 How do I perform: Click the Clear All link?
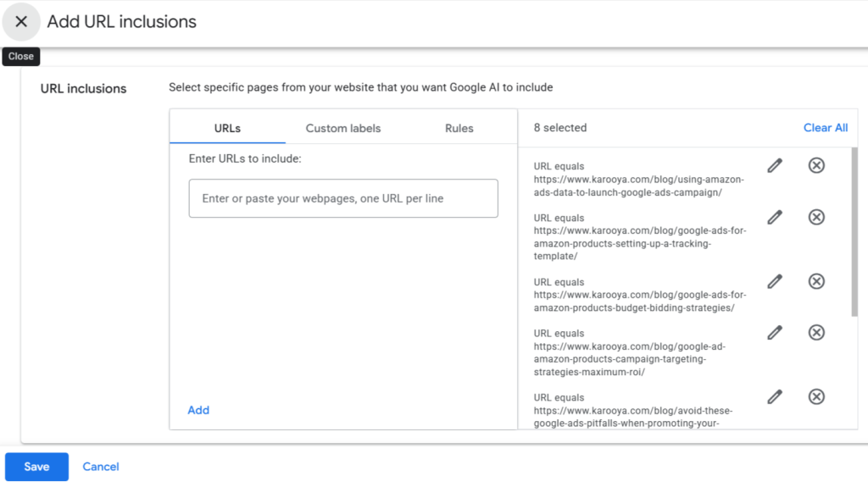coord(825,127)
